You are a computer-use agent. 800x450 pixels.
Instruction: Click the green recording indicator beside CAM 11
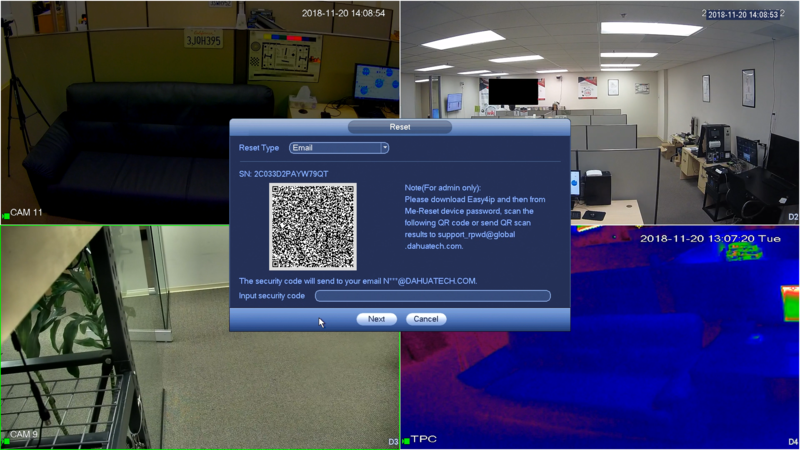6,216
